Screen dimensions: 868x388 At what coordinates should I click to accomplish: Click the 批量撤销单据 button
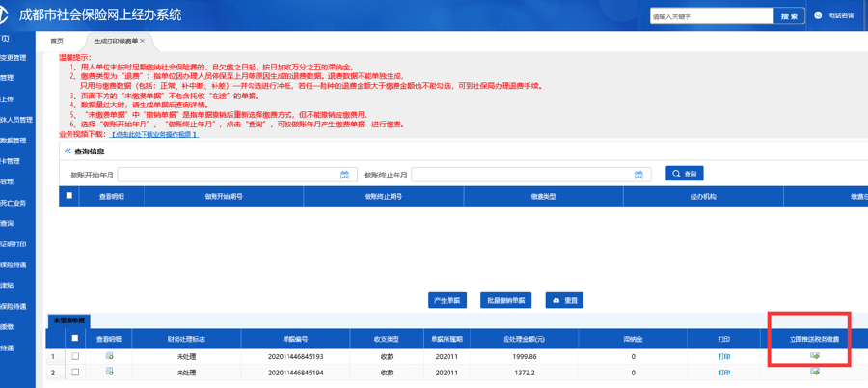506,300
